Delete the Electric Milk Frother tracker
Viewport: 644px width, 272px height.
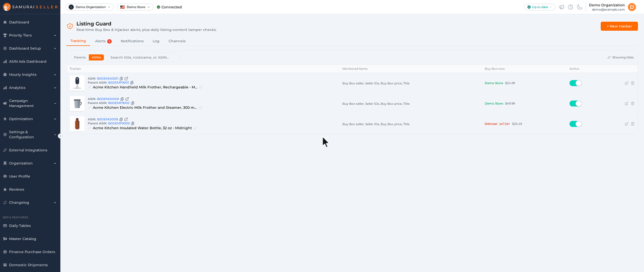(632, 103)
